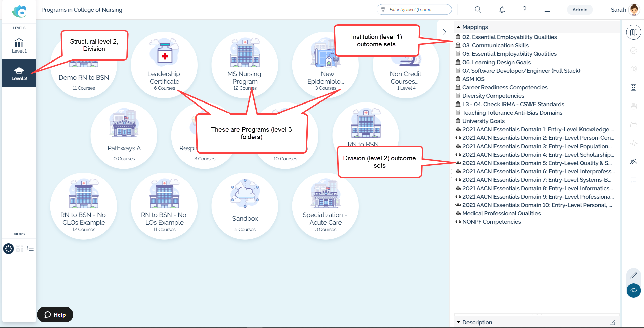Open the Help chat button
Image resolution: width=644 pixels, height=328 pixels.
[x=55, y=315]
